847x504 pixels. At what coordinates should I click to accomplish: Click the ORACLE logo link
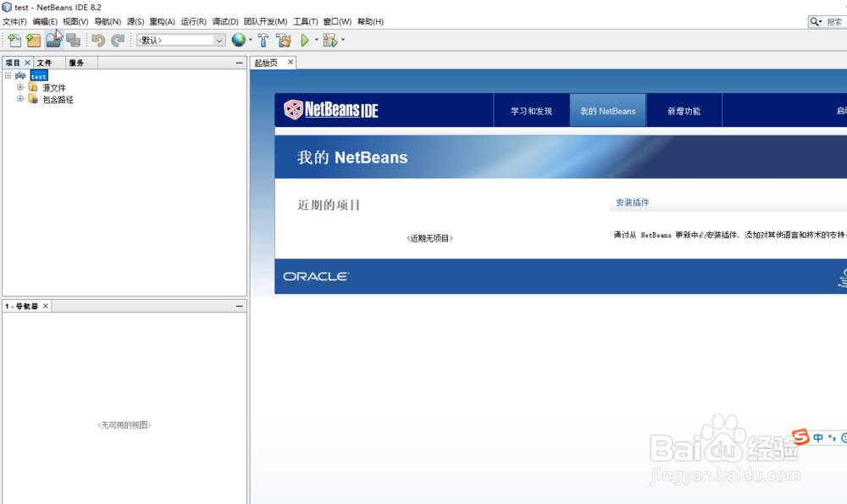coord(316,276)
